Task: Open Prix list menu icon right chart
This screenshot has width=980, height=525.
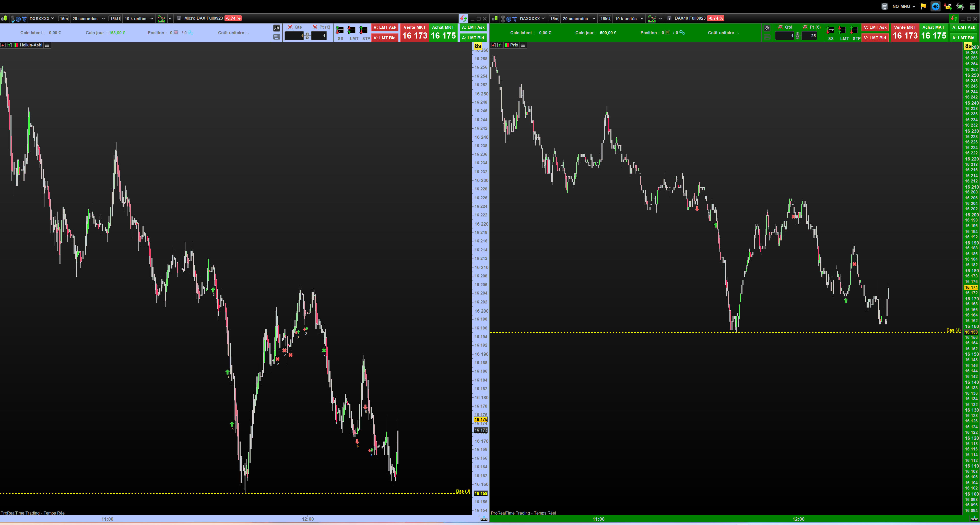Action: (523, 45)
